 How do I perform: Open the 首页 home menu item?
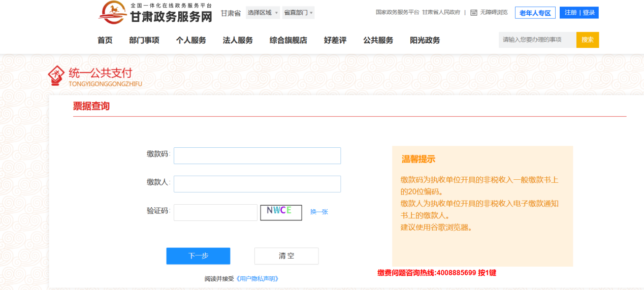(x=105, y=40)
